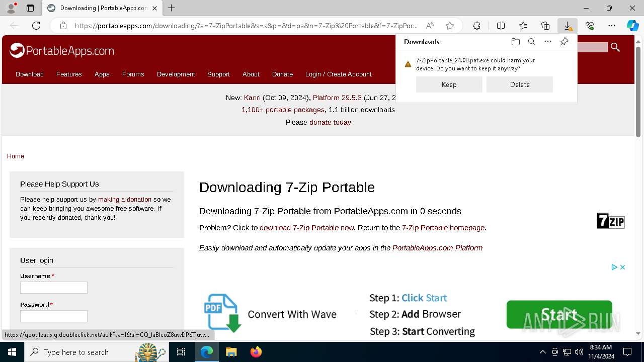Open volume control in tray
The image size is (644, 362).
pyautogui.click(x=579, y=352)
